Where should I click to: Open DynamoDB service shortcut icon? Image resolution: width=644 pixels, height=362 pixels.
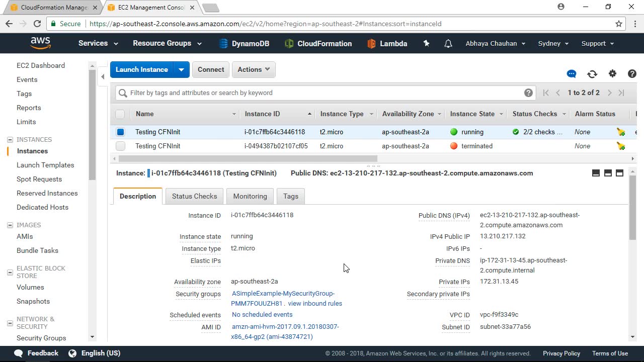[224, 44]
